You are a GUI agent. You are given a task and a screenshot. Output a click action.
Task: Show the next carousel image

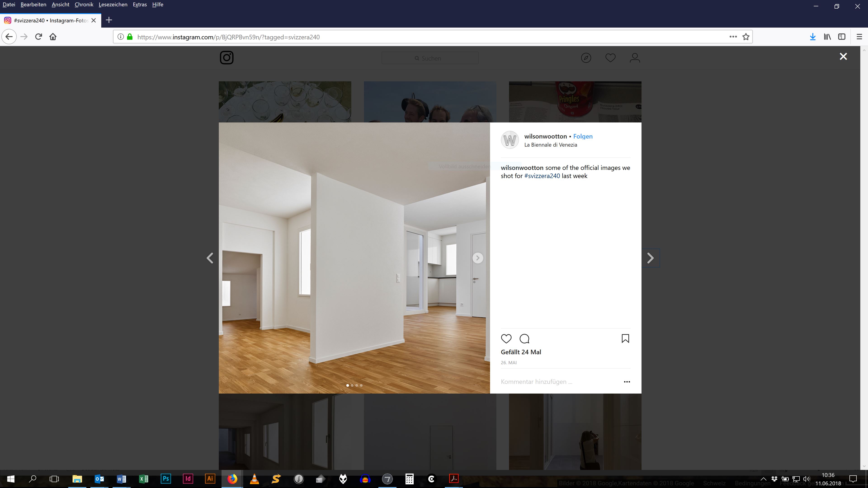pos(477,258)
